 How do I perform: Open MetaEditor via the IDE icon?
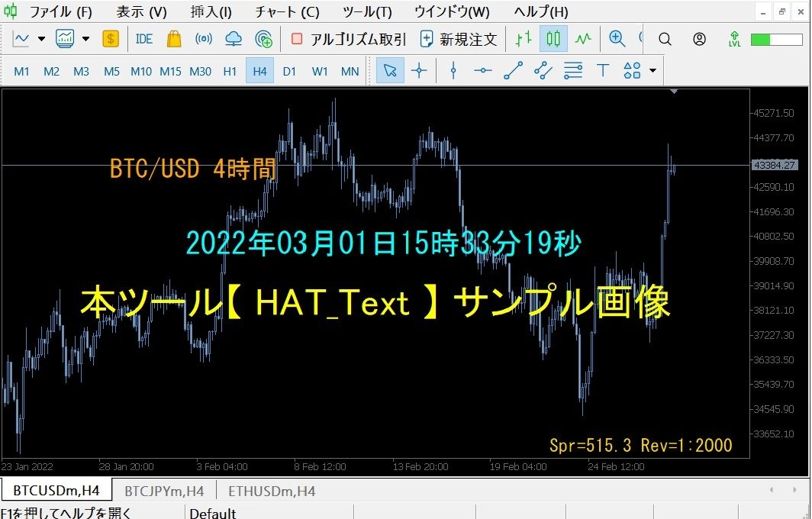[x=143, y=38]
